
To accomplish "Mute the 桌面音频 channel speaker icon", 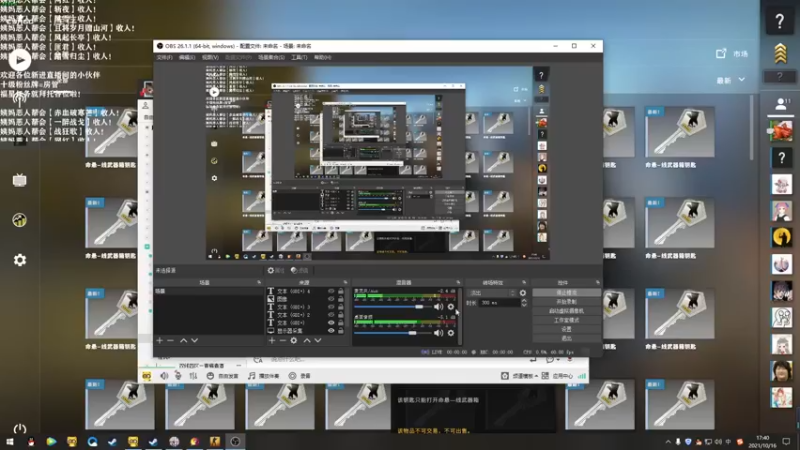I will 439,333.
